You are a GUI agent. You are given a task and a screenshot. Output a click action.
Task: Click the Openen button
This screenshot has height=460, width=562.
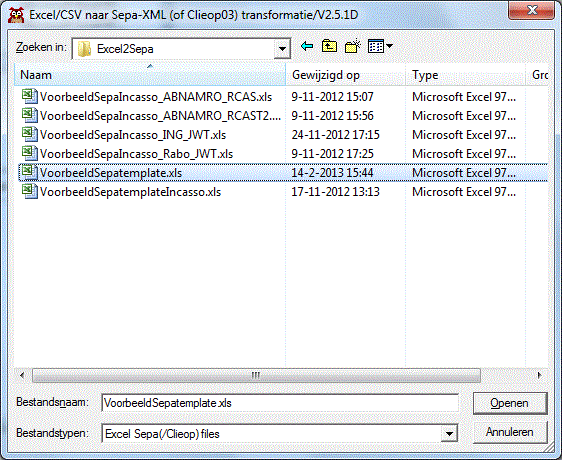(510, 403)
